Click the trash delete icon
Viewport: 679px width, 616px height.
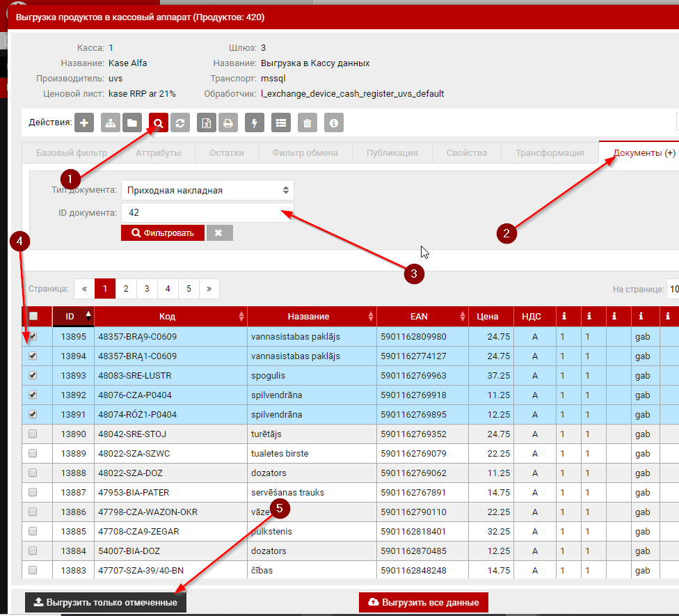[x=307, y=123]
